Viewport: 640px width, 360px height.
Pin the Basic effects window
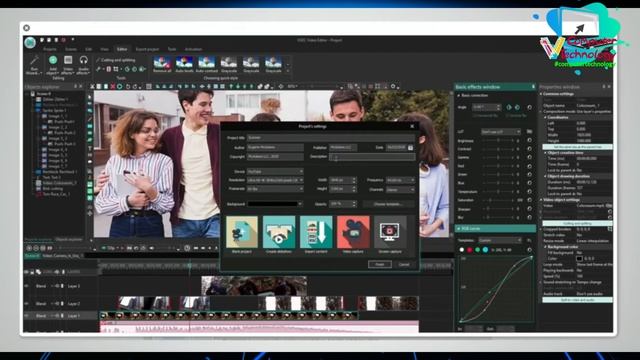(533, 87)
